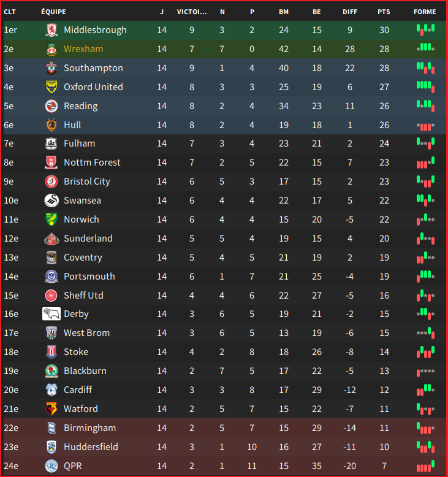Click the Norwich club crest
The height and width of the screenshot is (477, 448).
(51, 219)
